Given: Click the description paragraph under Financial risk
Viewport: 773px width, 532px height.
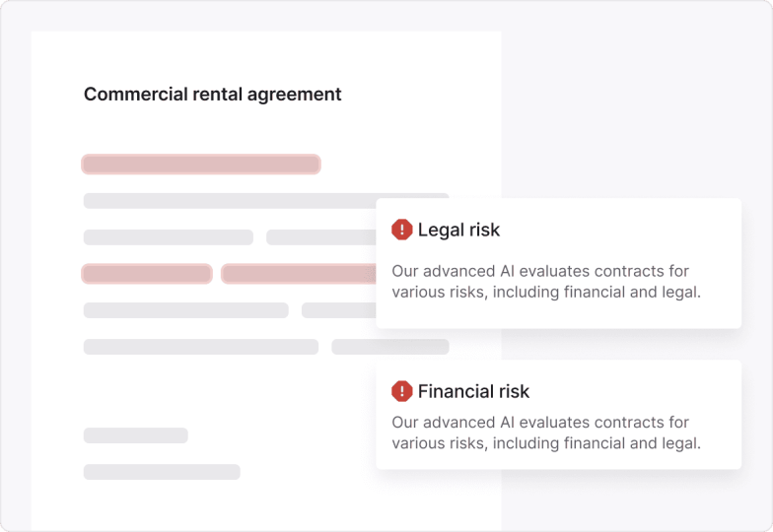Looking at the screenshot, I should pyautogui.click(x=545, y=433).
